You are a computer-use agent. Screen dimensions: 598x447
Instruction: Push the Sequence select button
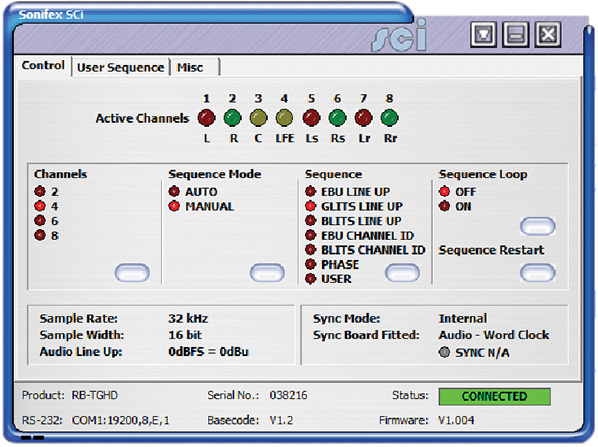[x=402, y=273]
